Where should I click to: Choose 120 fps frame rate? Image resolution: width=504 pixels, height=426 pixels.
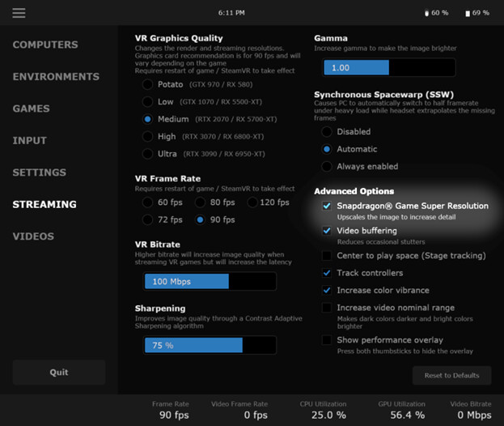coord(252,202)
